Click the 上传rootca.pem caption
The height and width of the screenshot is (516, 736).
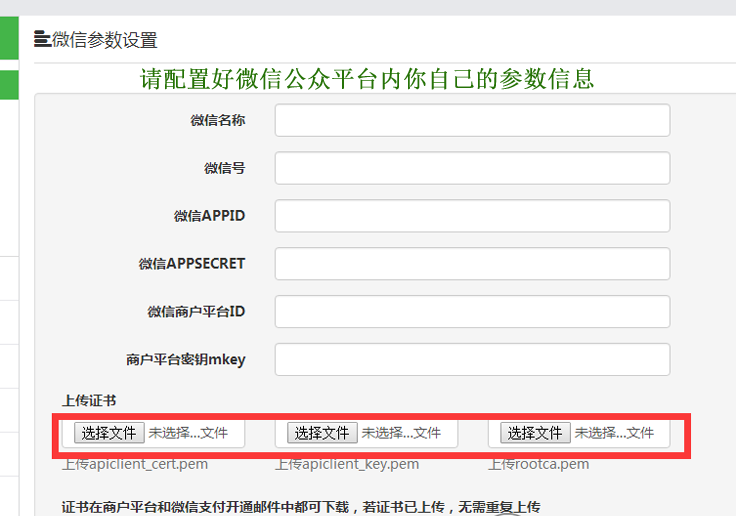tap(538, 464)
